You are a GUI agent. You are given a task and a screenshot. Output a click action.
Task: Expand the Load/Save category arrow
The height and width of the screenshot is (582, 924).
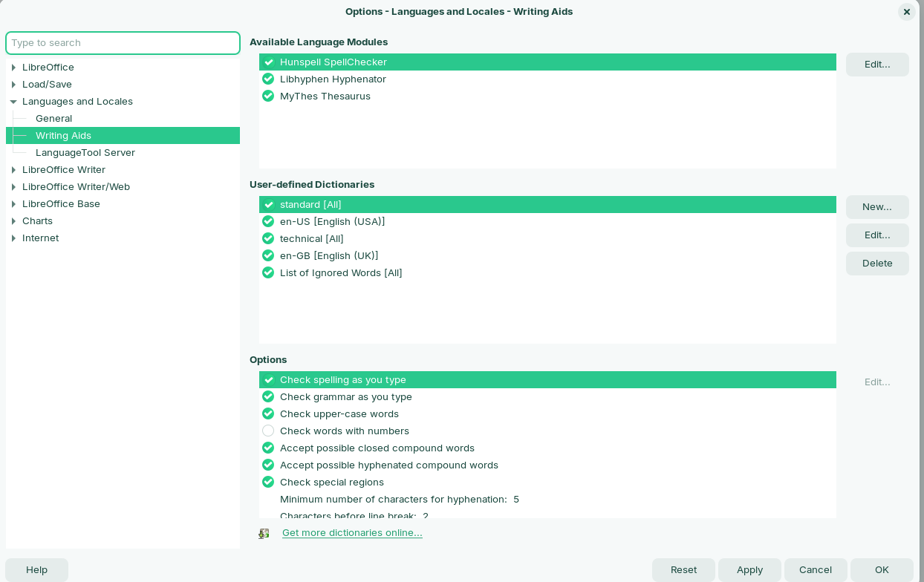(13, 85)
